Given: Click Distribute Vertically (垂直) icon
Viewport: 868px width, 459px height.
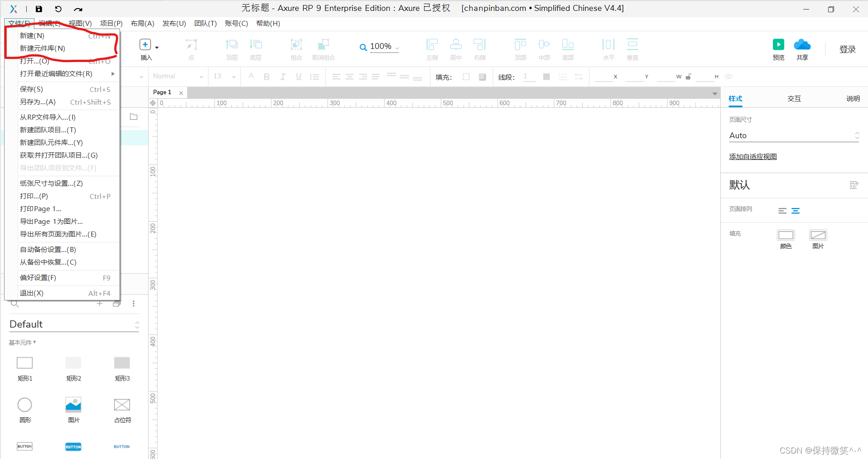Looking at the screenshot, I should click(633, 44).
